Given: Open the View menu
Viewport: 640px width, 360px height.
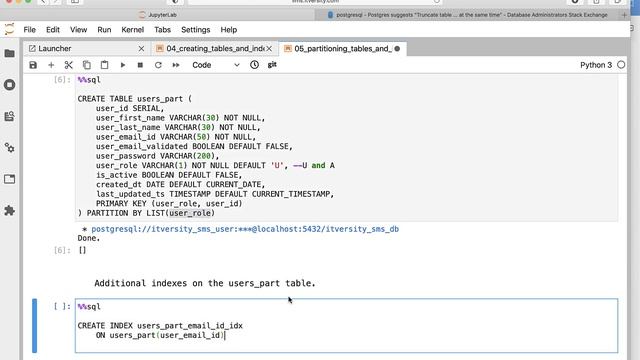Looking at the screenshot, I should 78,30.
